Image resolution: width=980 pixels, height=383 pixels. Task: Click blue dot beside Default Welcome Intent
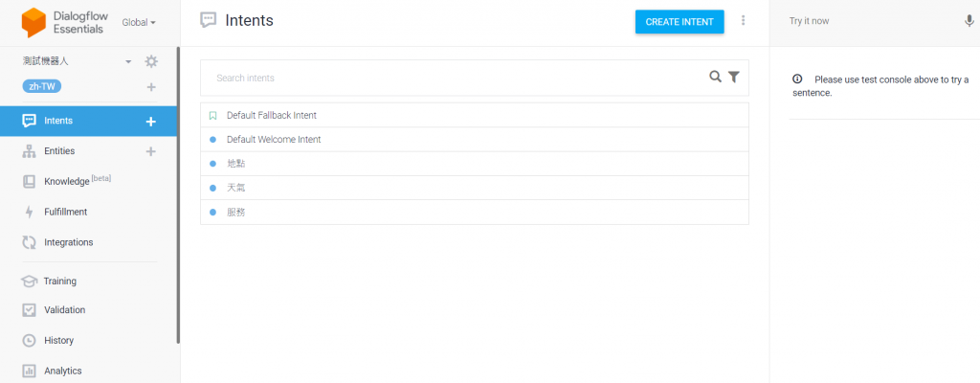tap(212, 140)
